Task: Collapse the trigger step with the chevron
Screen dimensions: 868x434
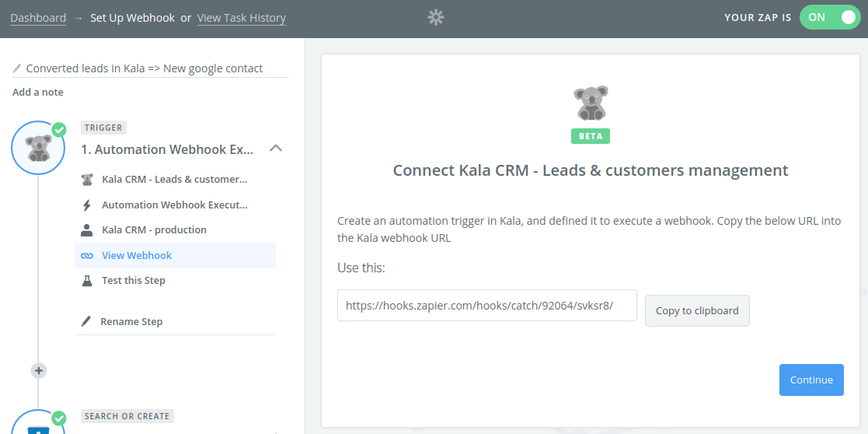Action: [x=276, y=149]
